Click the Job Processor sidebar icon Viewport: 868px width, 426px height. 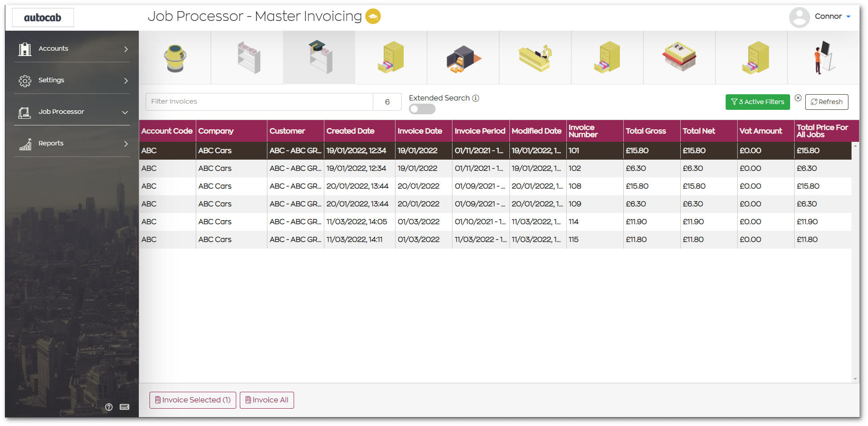point(25,113)
